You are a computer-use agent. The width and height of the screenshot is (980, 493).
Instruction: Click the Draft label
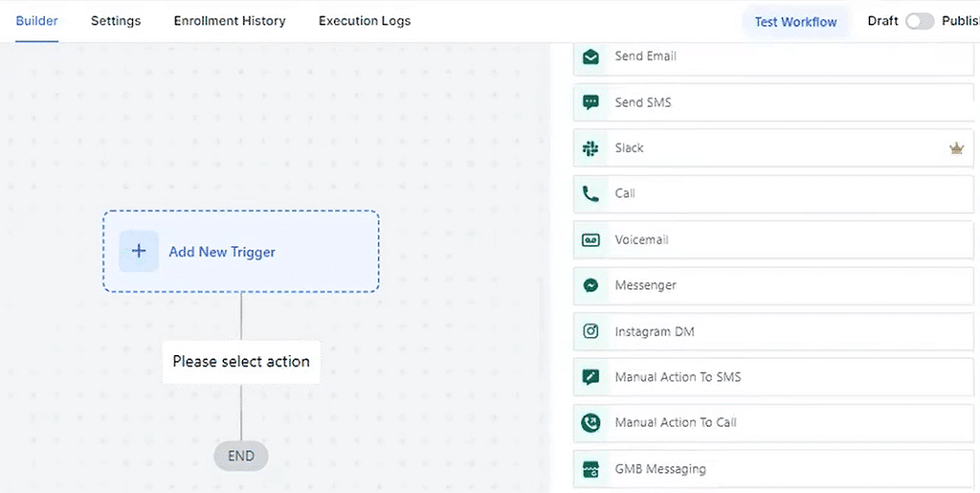[882, 21]
